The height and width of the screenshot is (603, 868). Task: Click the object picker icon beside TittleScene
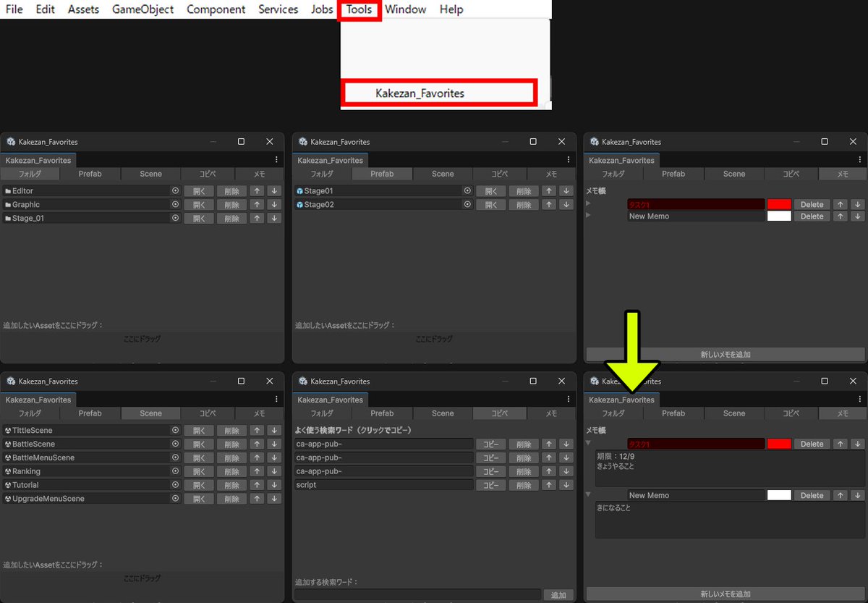[175, 431]
